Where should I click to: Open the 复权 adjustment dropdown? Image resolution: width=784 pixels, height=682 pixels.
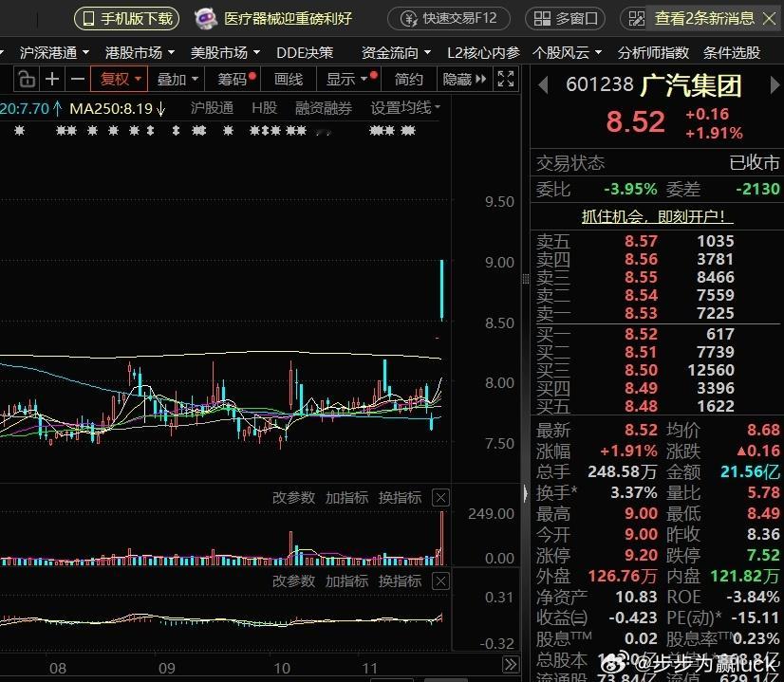[118, 80]
